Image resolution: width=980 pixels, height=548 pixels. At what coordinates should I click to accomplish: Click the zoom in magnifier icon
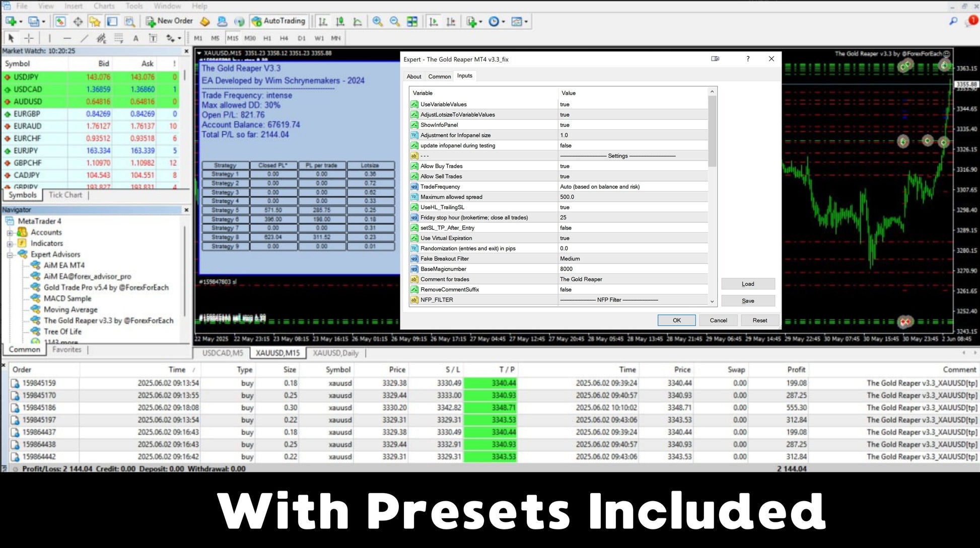click(377, 21)
